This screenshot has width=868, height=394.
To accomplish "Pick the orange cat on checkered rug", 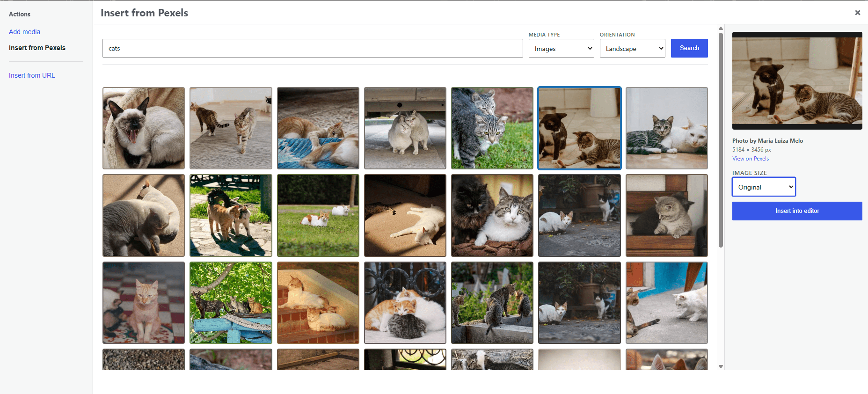I will point(144,303).
